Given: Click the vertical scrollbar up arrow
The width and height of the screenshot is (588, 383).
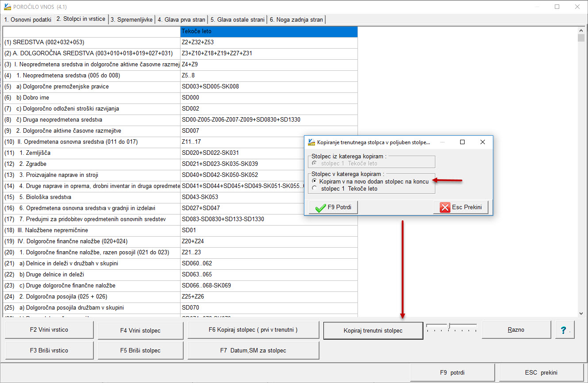Looking at the screenshot, I should pyautogui.click(x=581, y=30).
